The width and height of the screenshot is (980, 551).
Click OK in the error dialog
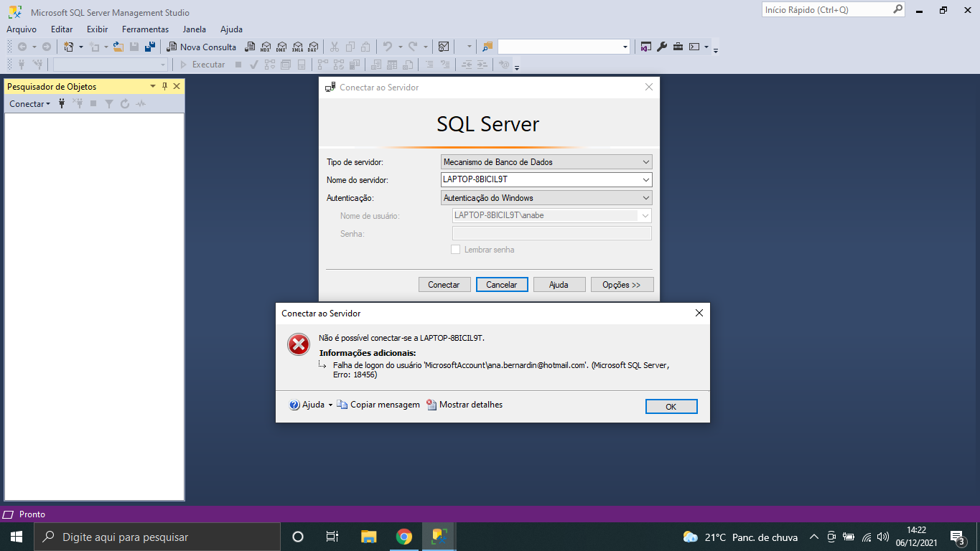(x=671, y=407)
